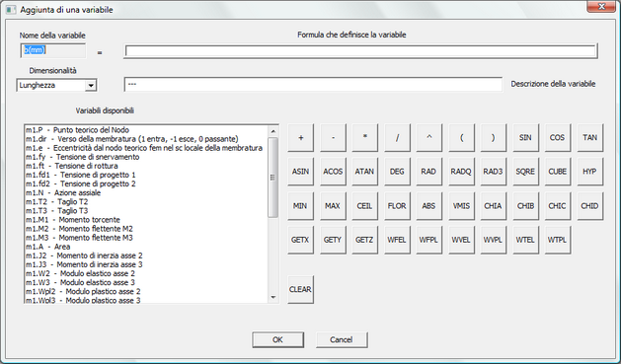
Task: Click the WTPL function button
Action: tap(557, 240)
